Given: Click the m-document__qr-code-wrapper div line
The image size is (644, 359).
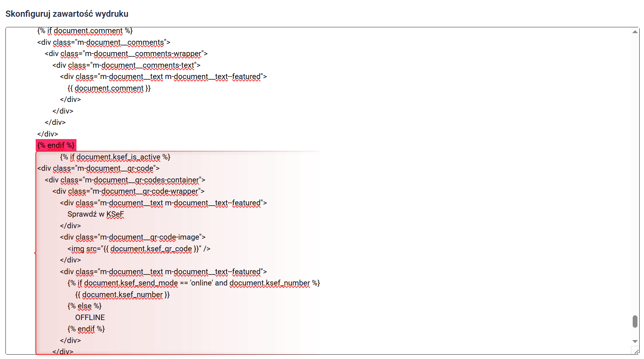Looking at the screenshot, I should point(128,191).
